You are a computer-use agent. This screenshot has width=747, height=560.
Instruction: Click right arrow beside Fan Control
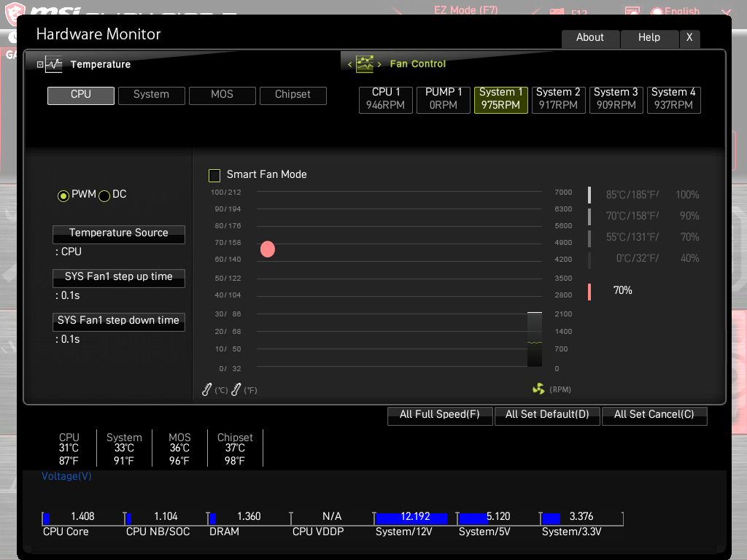tap(379, 64)
